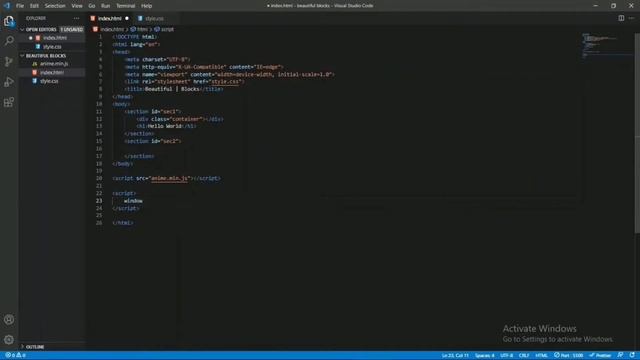Click index.html breadcrumb segment
The width and height of the screenshot is (640, 360).
[109, 29]
